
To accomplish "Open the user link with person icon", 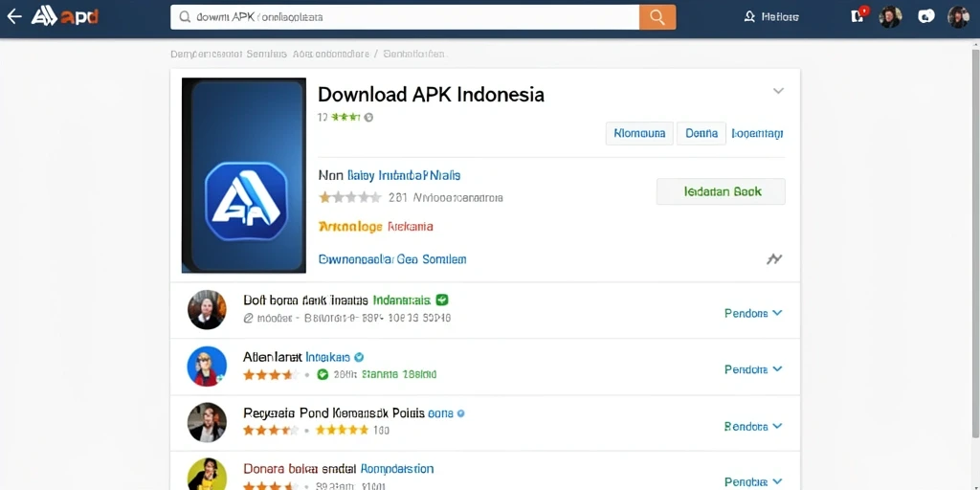I will pos(771,17).
